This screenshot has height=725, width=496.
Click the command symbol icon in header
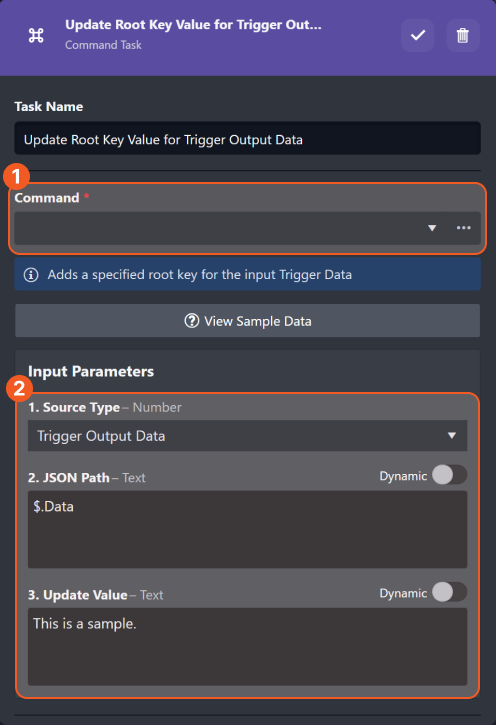point(36,35)
